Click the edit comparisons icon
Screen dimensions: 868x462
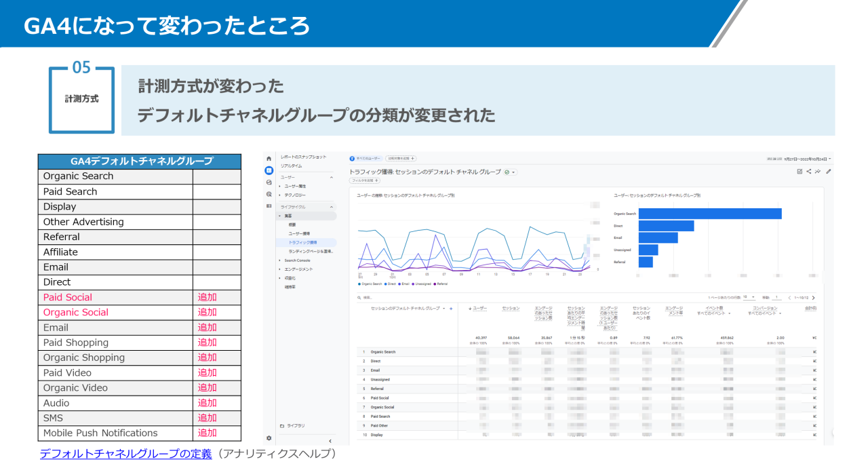801,172
